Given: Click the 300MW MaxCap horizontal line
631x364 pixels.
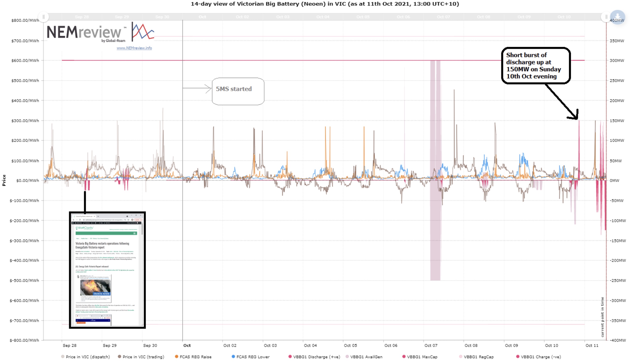Looking at the screenshot, I should tap(323, 60).
